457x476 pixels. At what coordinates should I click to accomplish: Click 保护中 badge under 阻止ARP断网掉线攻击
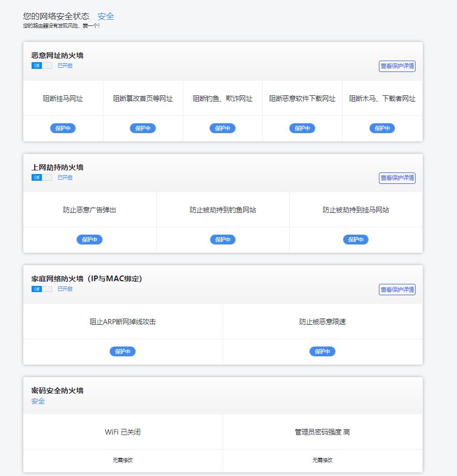[x=123, y=351]
